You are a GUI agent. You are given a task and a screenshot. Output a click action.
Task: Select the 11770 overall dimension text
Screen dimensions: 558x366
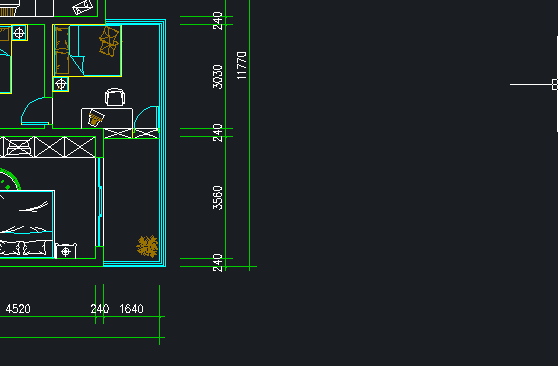pos(241,66)
